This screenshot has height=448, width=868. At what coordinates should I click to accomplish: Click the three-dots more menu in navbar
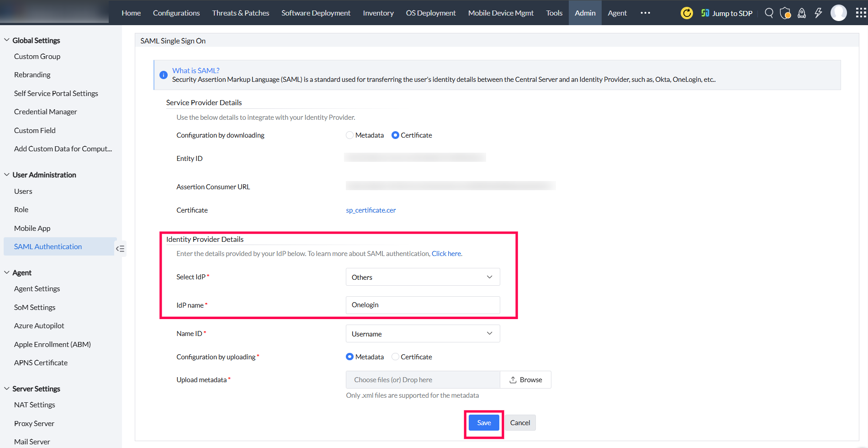click(645, 13)
